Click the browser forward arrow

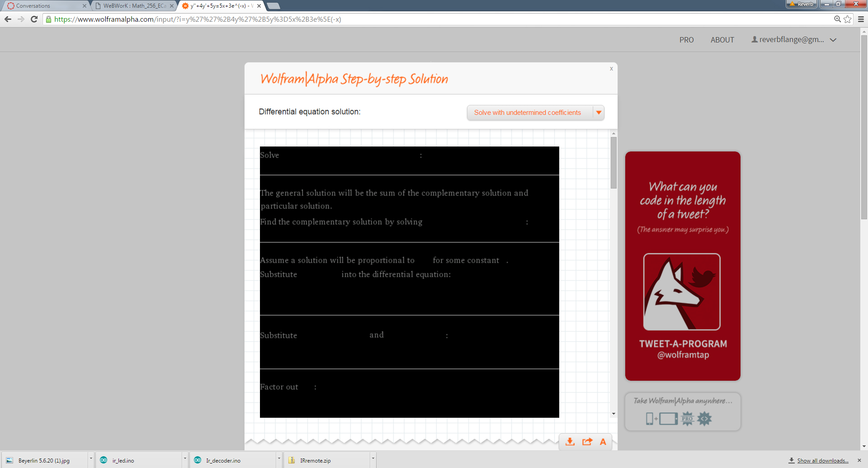21,19
